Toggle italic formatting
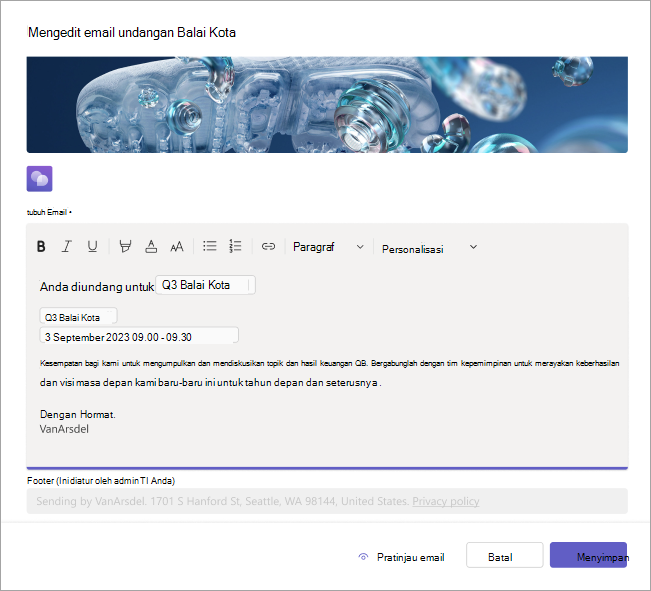Viewport: 651px width, 591px height. (66, 246)
